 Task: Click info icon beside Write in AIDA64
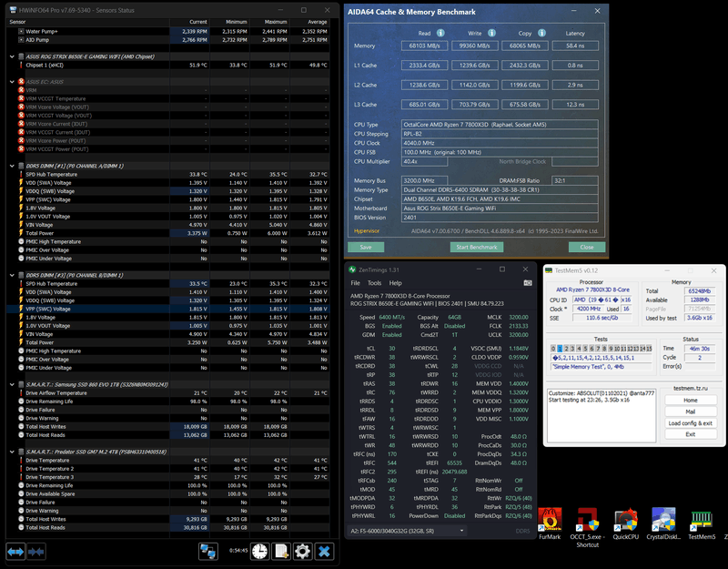pyautogui.click(x=491, y=33)
